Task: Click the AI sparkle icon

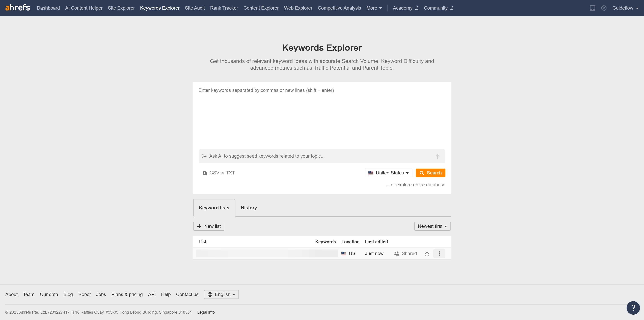Action: pos(204,156)
